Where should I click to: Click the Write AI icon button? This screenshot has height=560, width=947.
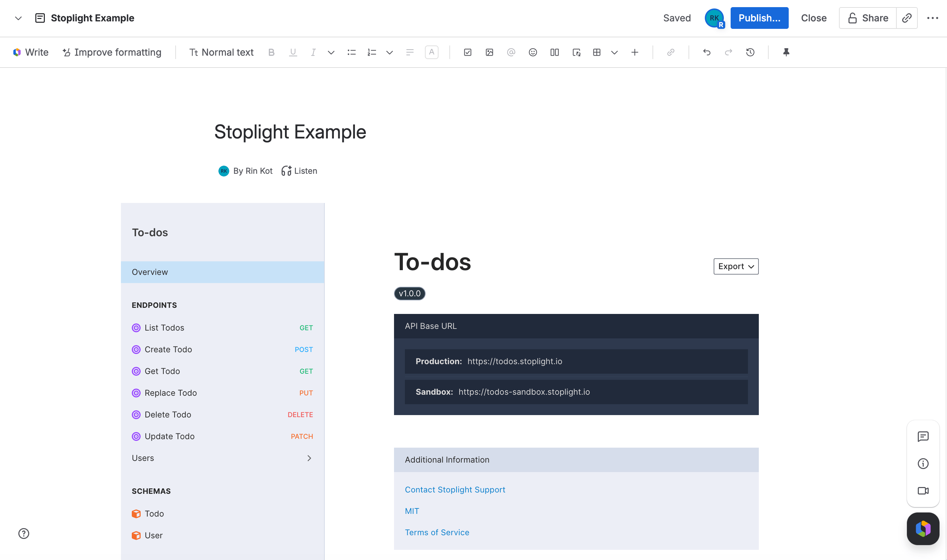tap(31, 52)
